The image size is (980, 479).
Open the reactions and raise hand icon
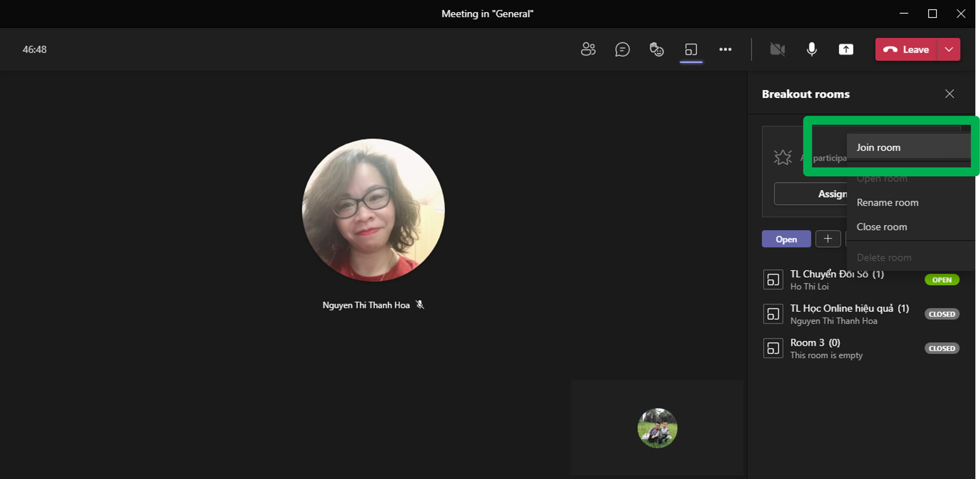coord(656,50)
